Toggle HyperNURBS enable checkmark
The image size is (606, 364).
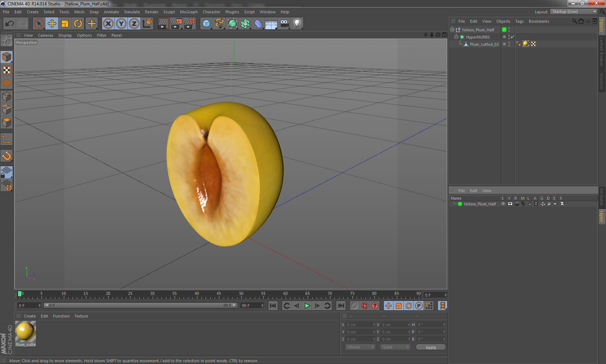tap(512, 37)
